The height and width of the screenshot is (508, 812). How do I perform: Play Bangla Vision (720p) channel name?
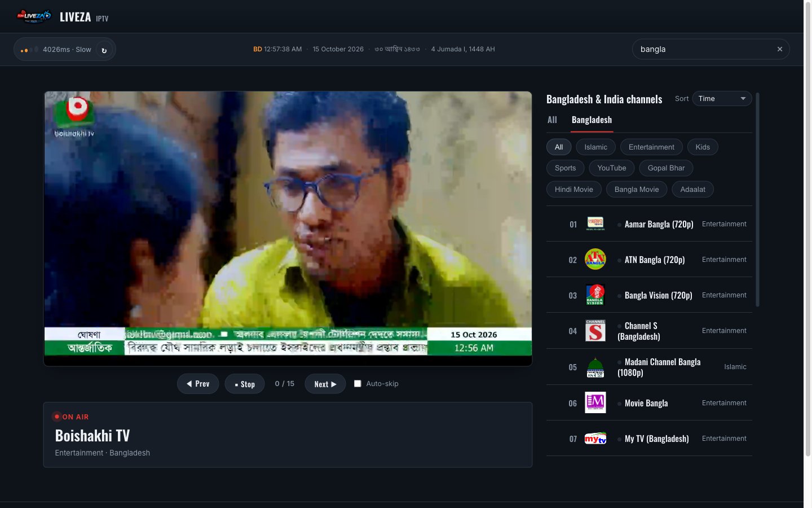pyautogui.click(x=659, y=295)
